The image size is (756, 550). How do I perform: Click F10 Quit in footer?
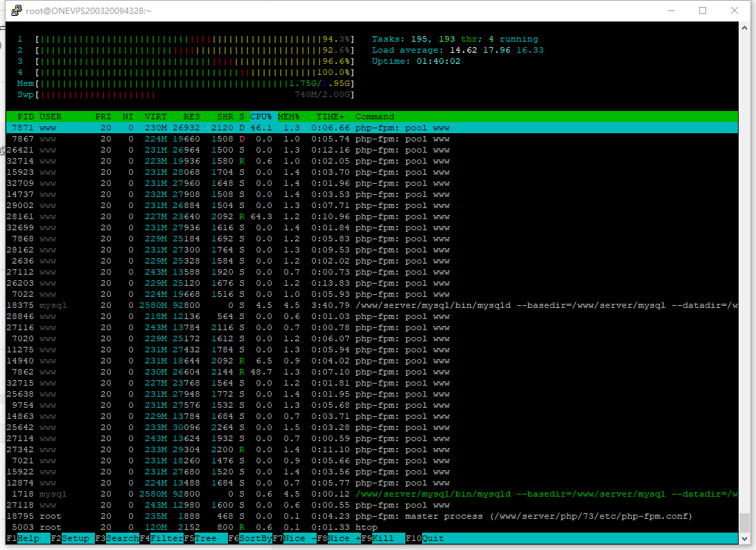(x=425, y=538)
